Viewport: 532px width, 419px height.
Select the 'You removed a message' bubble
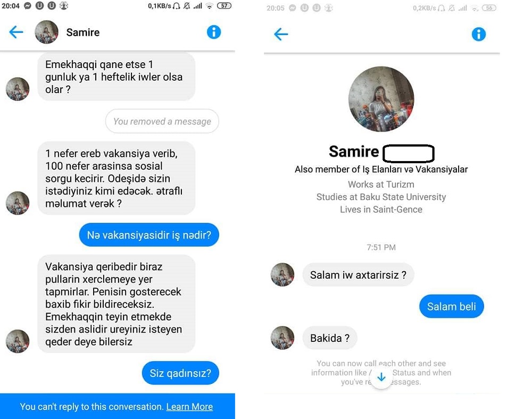pyautogui.click(x=162, y=121)
